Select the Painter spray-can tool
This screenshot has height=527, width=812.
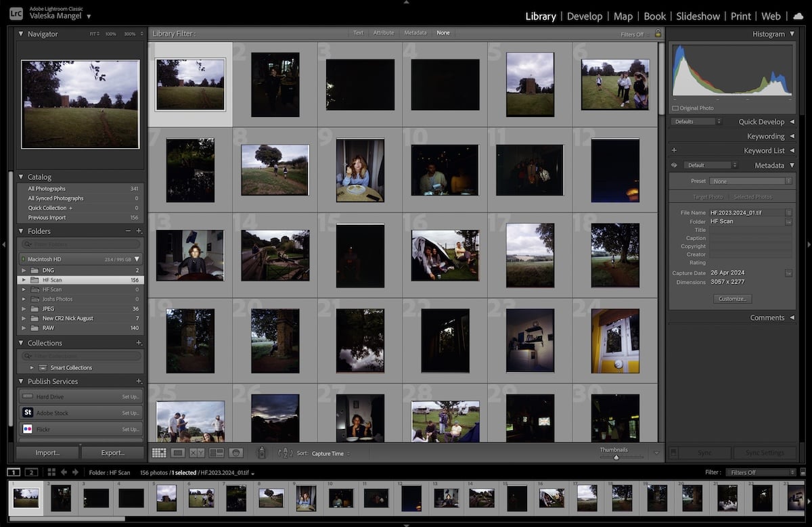262,453
